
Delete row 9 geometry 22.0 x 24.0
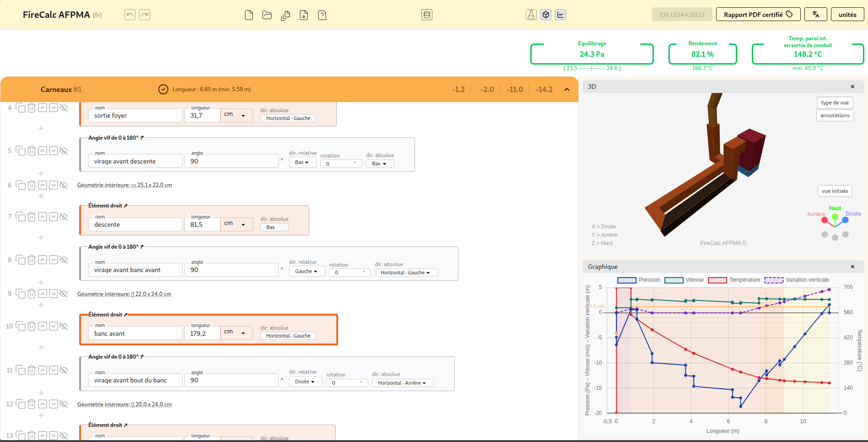pos(32,294)
